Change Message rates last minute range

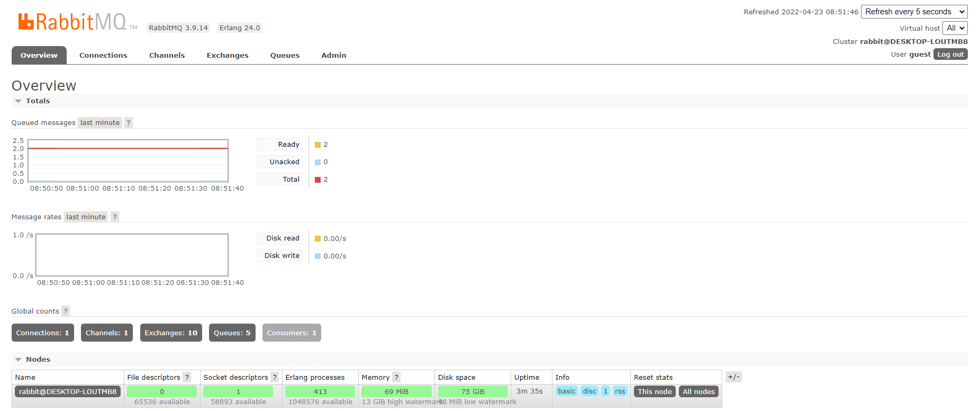pyautogui.click(x=86, y=217)
